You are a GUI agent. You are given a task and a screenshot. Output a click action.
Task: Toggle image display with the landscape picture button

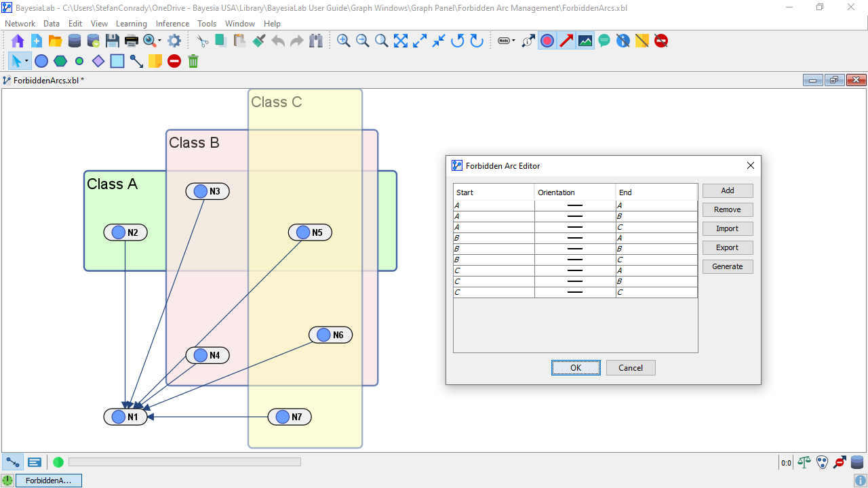coord(585,41)
